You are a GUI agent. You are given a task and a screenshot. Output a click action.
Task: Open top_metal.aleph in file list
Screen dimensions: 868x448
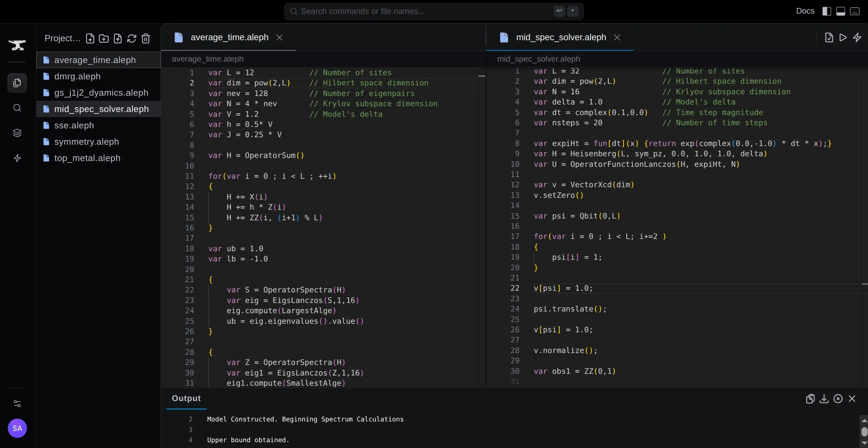[x=98, y=158]
